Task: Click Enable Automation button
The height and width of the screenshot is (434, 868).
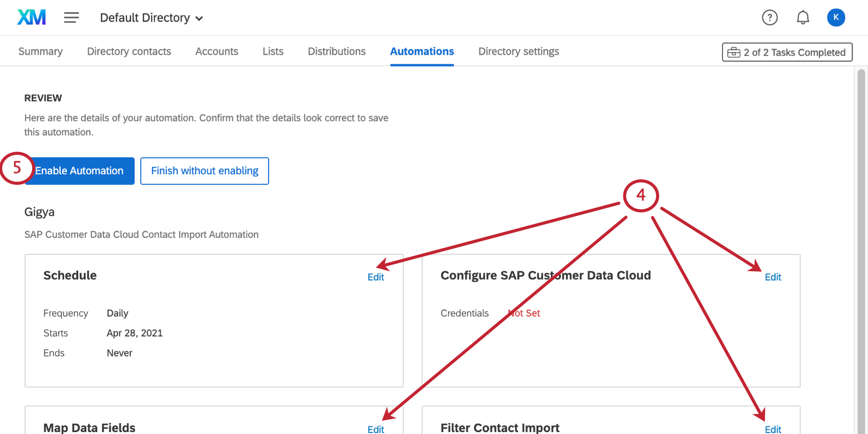Action: click(80, 171)
